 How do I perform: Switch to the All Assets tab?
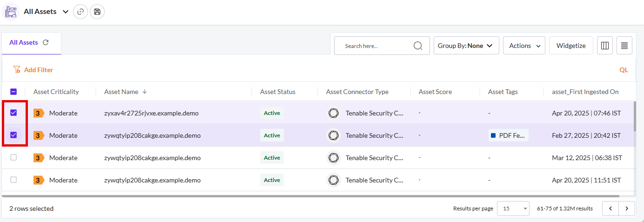pyautogui.click(x=23, y=42)
